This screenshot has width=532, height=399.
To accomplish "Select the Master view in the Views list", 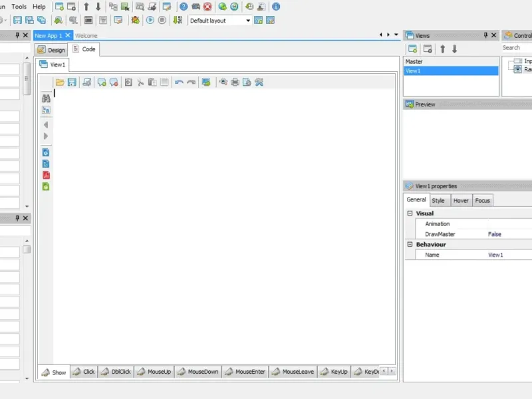I will (x=451, y=61).
